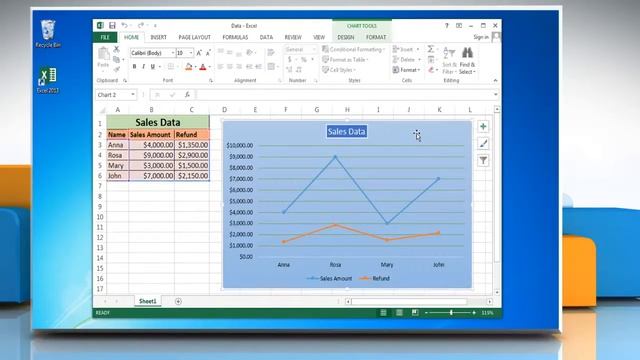Activate the Format Painter brush
Image resolution: width=640 pixels, height=360 pixels.
pos(116,70)
